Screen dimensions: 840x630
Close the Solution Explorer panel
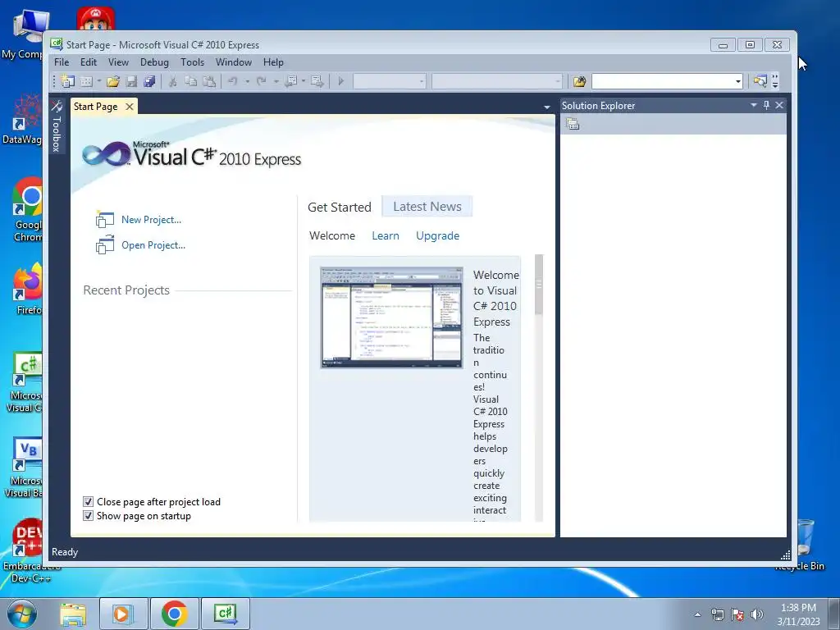tap(779, 105)
